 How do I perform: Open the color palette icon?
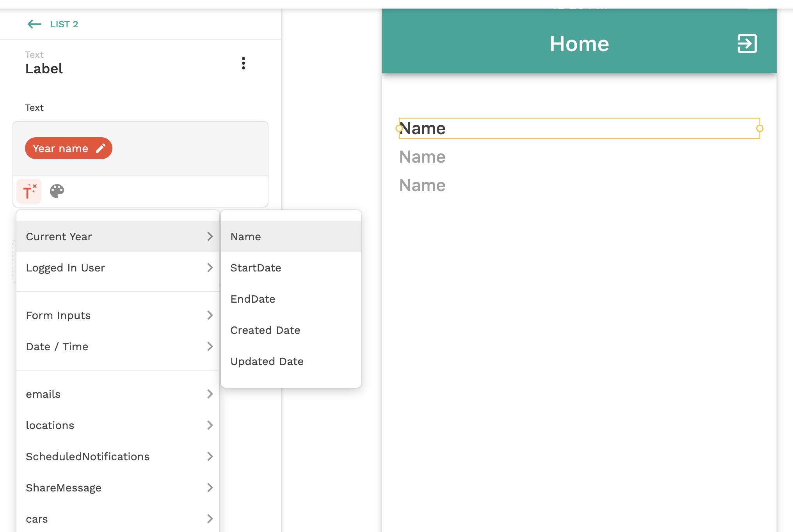point(57,191)
